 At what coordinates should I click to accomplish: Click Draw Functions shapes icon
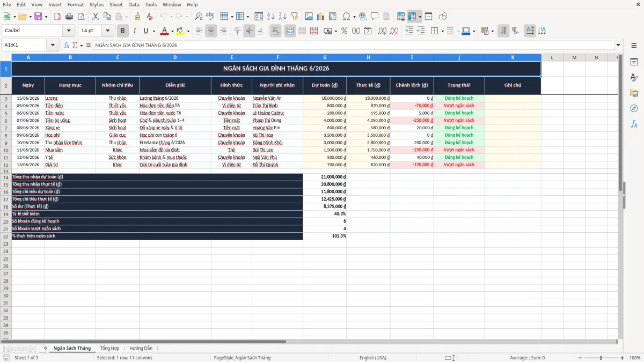443,17
